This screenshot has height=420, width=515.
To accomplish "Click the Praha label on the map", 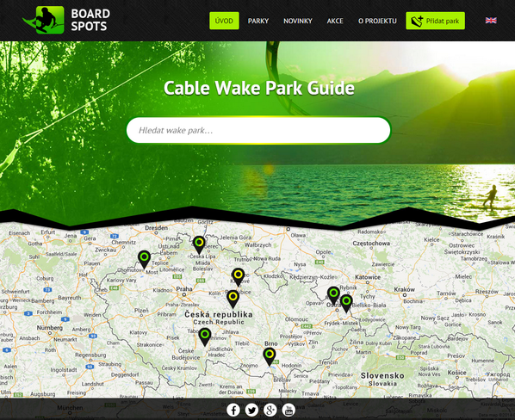I will tap(184, 289).
